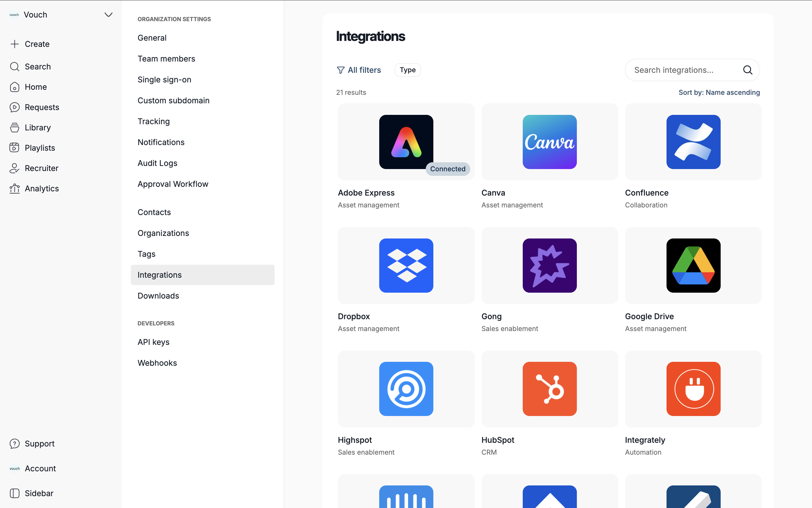Click the Dropbox name link
812x508 pixels.
[354, 316]
